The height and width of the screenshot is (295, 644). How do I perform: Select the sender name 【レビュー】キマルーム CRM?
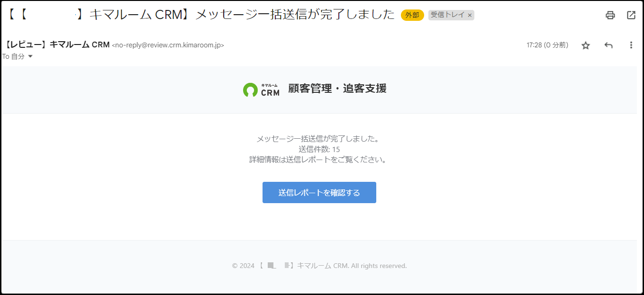57,45
